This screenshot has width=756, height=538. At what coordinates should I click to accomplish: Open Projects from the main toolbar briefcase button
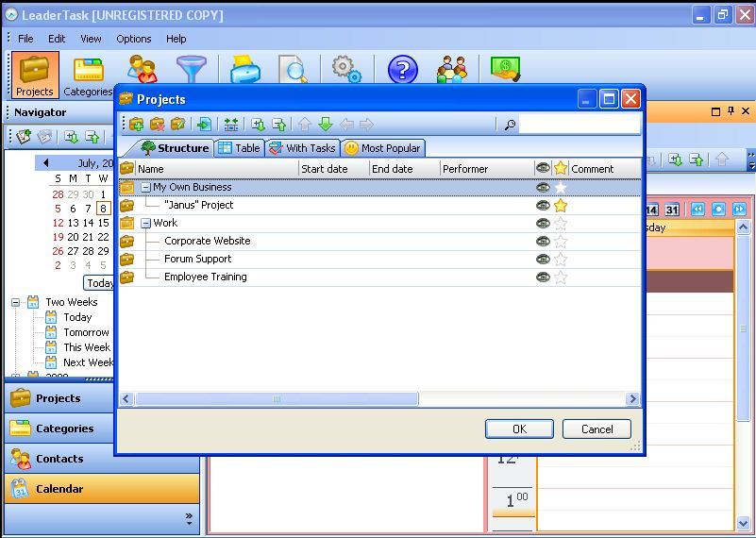tap(35, 75)
